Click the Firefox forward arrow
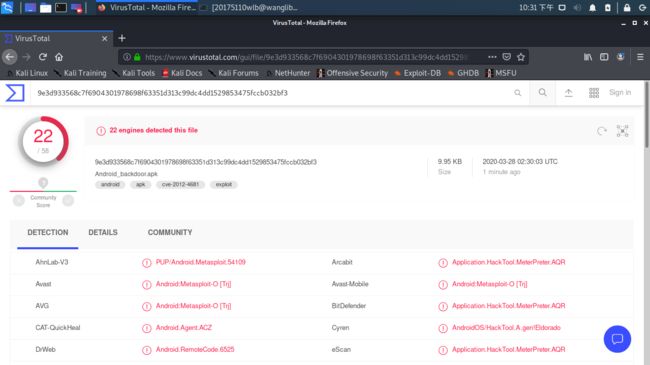The height and width of the screenshot is (365, 650). click(x=27, y=57)
